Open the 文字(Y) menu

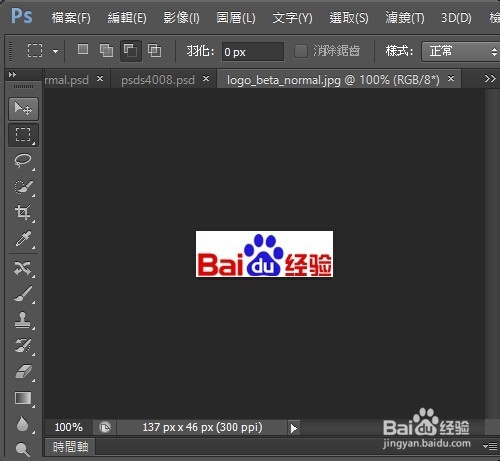click(292, 17)
